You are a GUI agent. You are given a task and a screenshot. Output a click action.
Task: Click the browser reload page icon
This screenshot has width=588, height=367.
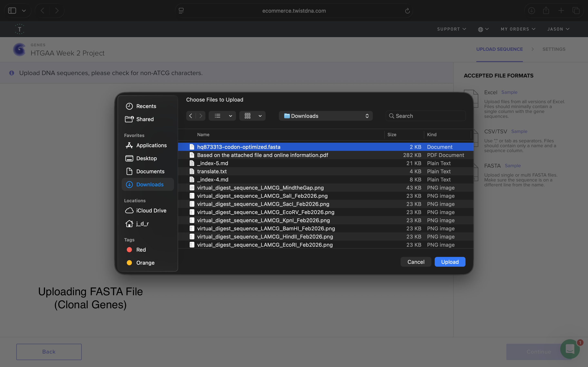(x=407, y=11)
